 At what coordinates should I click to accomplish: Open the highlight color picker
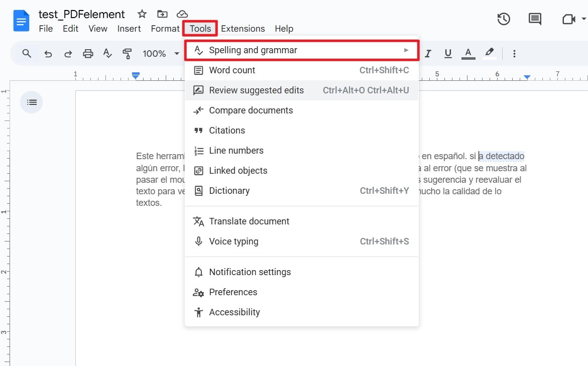pyautogui.click(x=489, y=53)
